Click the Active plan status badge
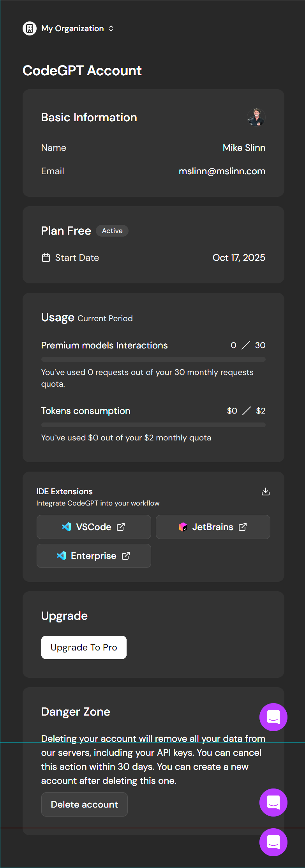Viewport: 305px width, 868px height. (x=112, y=231)
